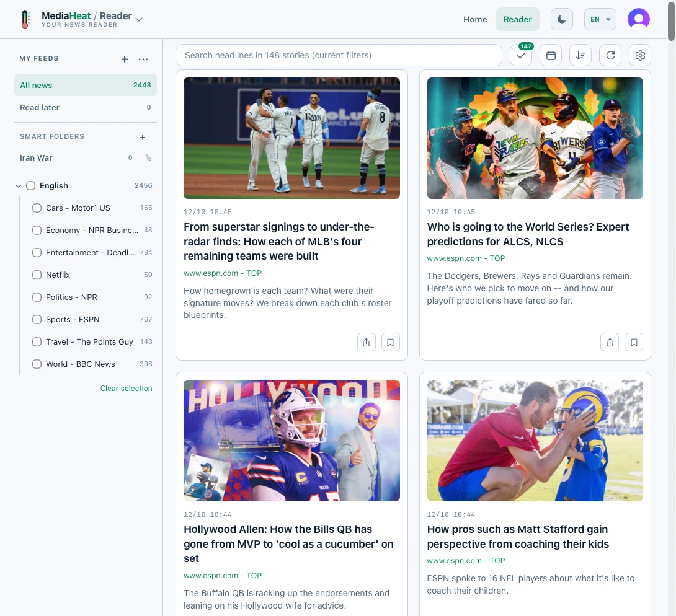Image resolution: width=676 pixels, height=616 pixels.
Task: Open the calendar date filter
Action: click(551, 55)
